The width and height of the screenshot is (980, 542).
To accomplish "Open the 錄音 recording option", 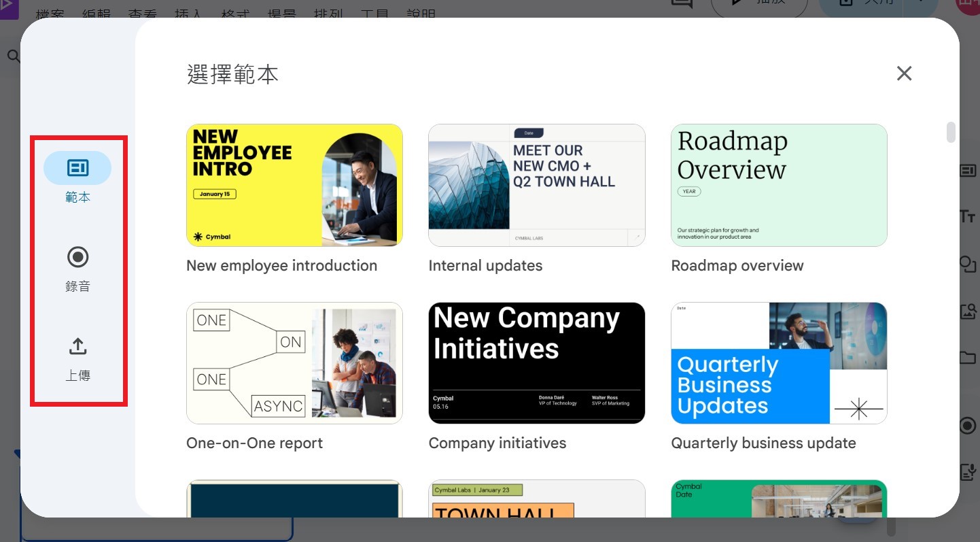I will click(x=77, y=269).
